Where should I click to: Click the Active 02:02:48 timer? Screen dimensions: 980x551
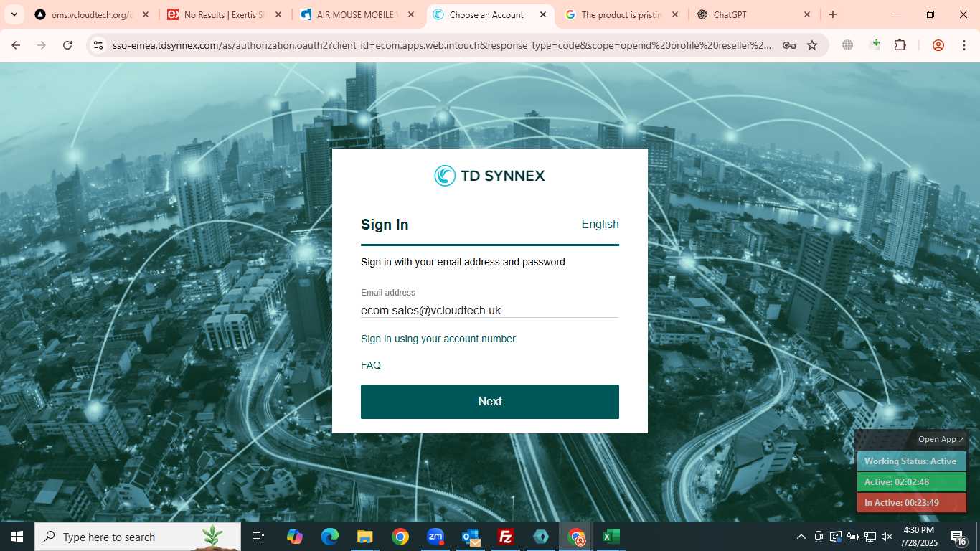[911, 482]
